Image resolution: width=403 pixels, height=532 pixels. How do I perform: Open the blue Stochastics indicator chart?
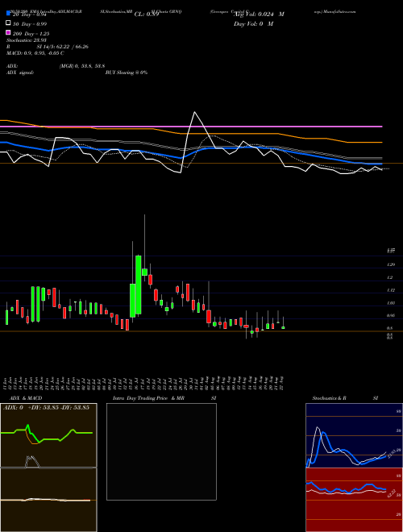354,435
